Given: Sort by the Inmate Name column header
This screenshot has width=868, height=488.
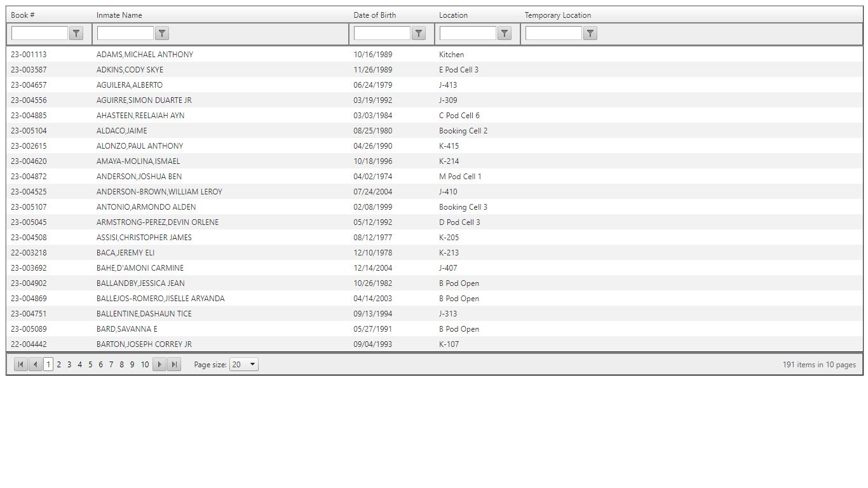Looking at the screenshot, I should pos(119,15).
